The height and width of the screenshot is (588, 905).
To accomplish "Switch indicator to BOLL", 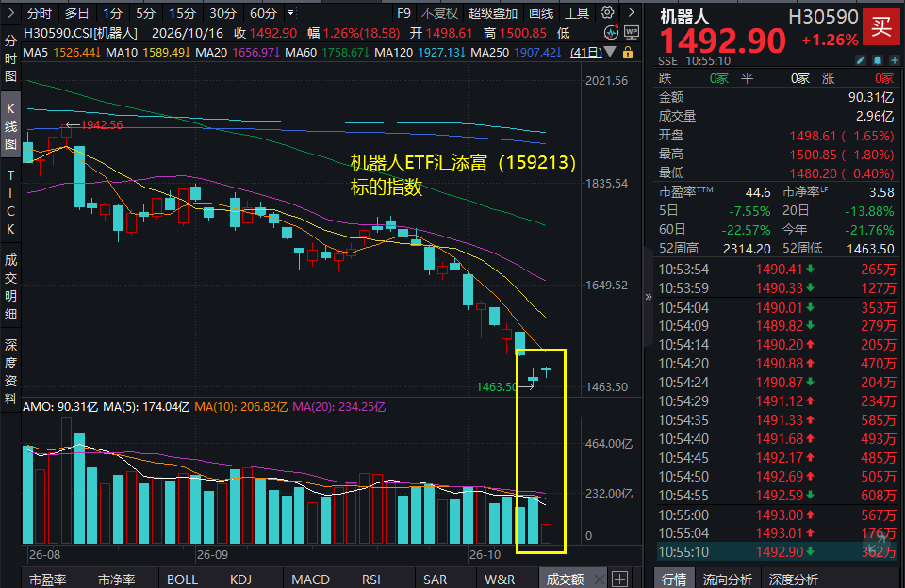I will point(182,580).
